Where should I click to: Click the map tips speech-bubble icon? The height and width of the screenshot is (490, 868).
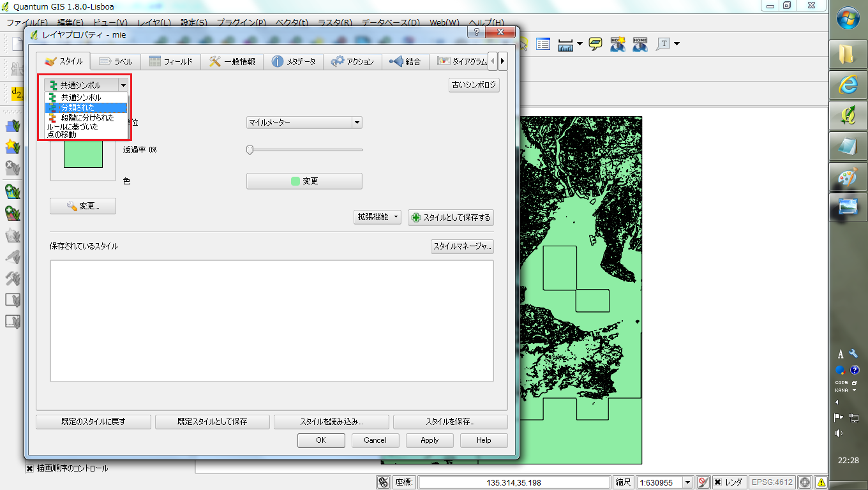595,44
